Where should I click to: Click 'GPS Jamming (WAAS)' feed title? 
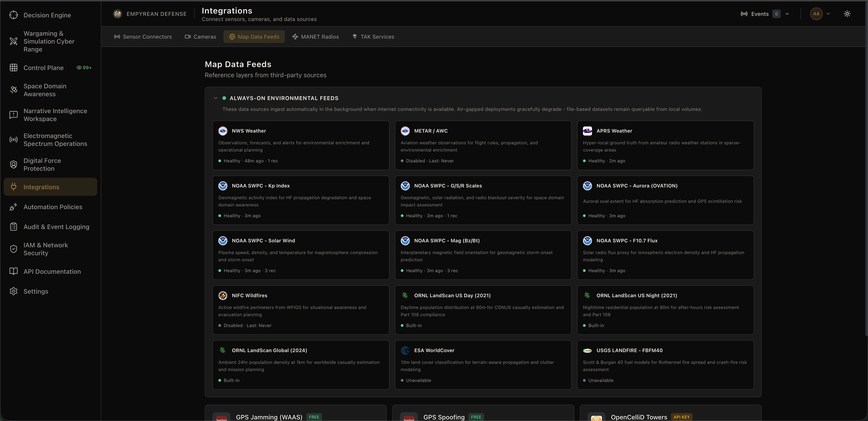click(269, 417)
